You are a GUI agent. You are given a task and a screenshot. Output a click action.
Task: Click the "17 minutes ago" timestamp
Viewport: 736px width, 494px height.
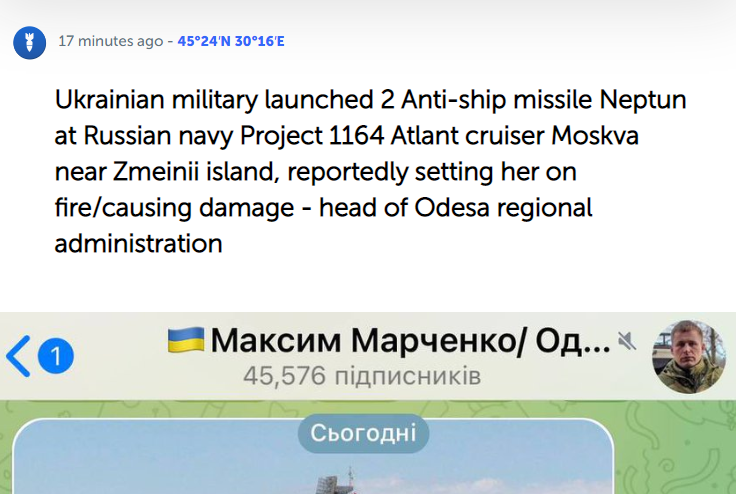[x=110, y=41]
